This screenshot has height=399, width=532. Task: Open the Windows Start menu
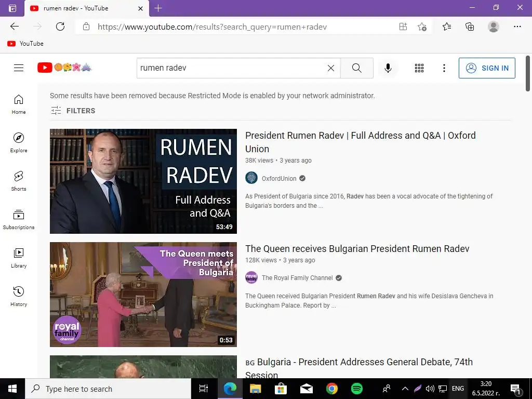(x=12, y=389)
